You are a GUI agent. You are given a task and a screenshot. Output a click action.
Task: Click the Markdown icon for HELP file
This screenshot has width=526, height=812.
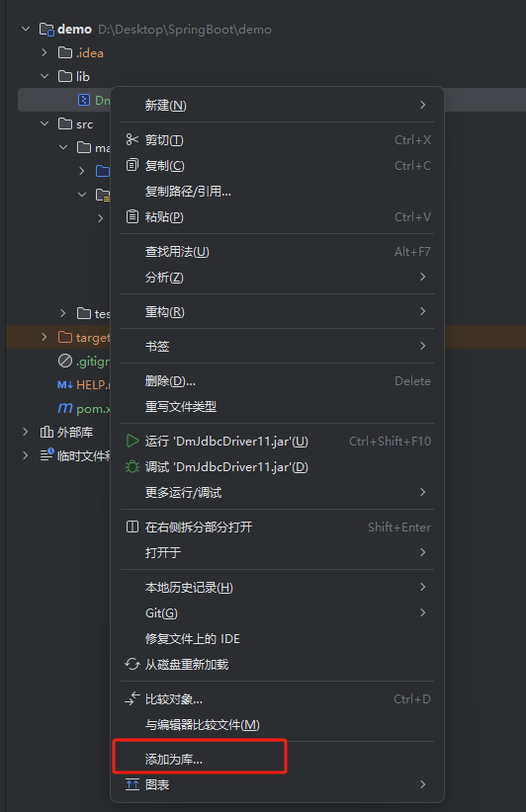tap(65, 385)
